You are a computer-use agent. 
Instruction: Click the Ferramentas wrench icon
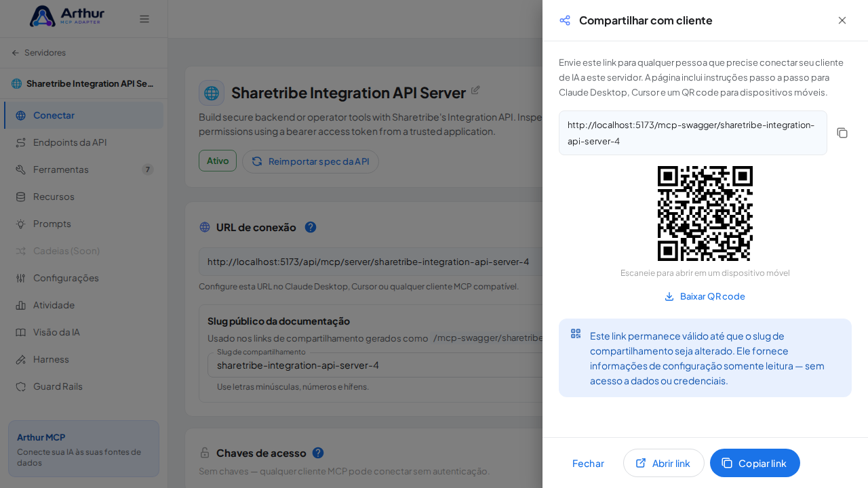(21, 169)
